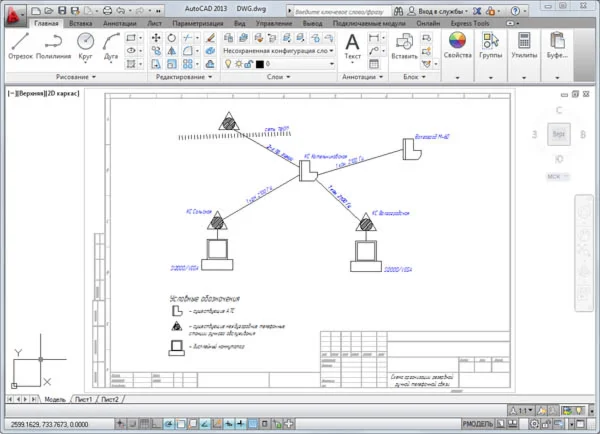Toggle Polar tracking in status bar
Screen dimensions: 600x434
click(x=168, y=424)
